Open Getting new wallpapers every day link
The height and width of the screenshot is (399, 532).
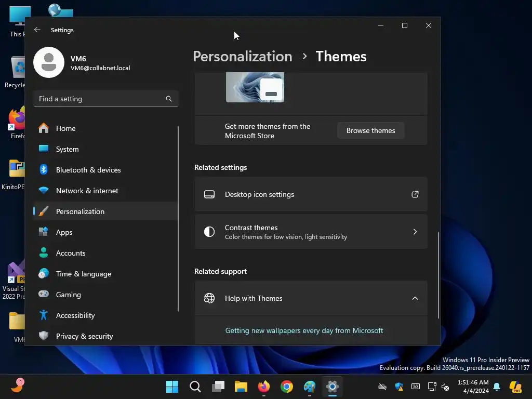pyautogui.click(x=304, y=330)
